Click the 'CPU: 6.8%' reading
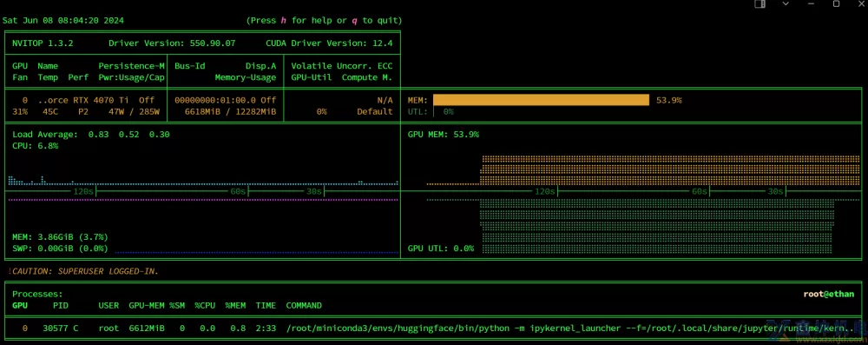The height and width of the screenshot is (345, 868). click(35, 146)
